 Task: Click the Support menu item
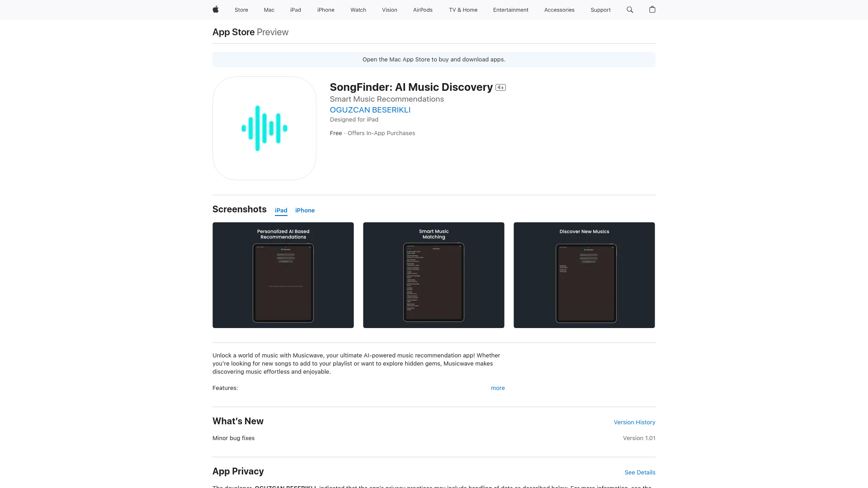pos(601,9)
